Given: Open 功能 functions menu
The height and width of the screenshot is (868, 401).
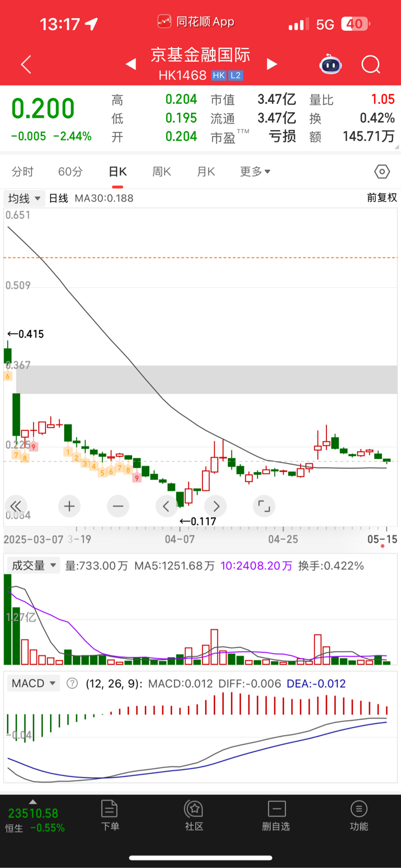Looking at the screenshot, I should (x=359, y=815).
